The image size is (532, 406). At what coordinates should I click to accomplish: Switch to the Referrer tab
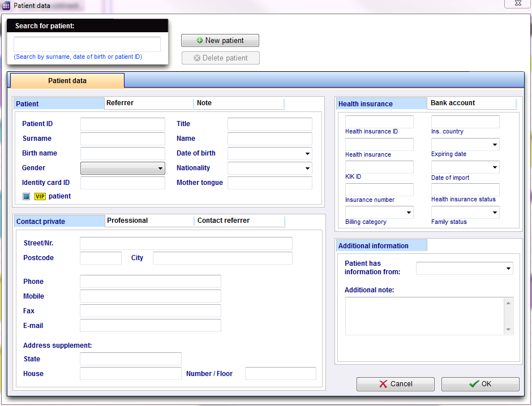coord(149,103)
